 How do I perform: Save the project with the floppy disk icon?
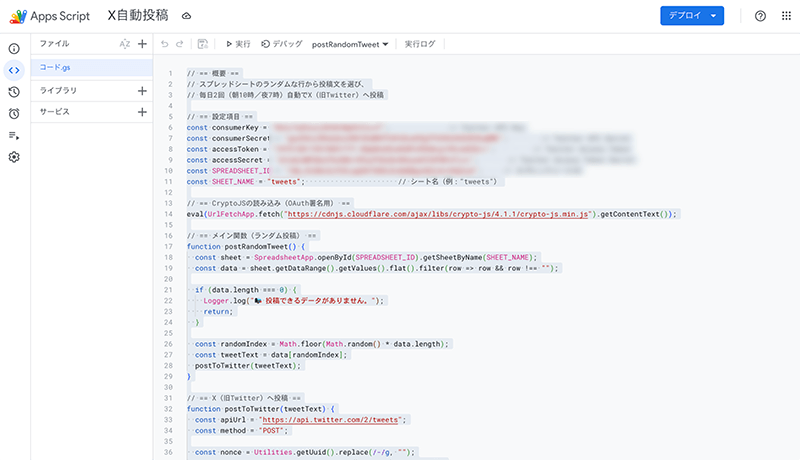click(203, 44)
